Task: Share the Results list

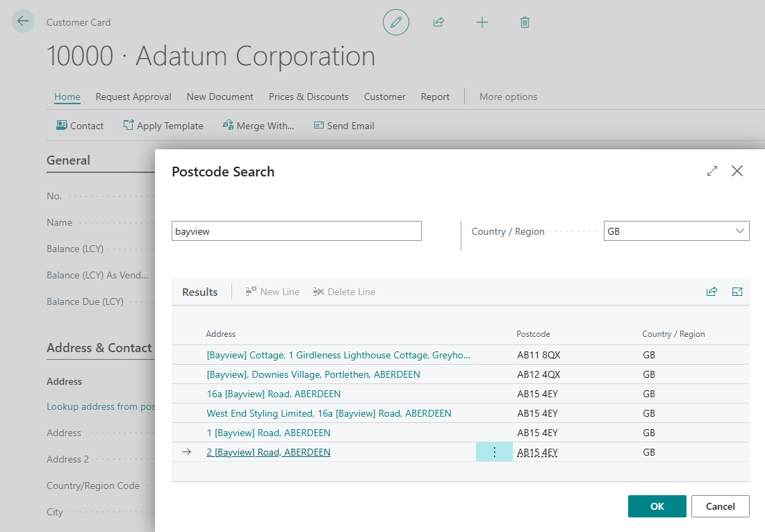Action: pos(711,292)
